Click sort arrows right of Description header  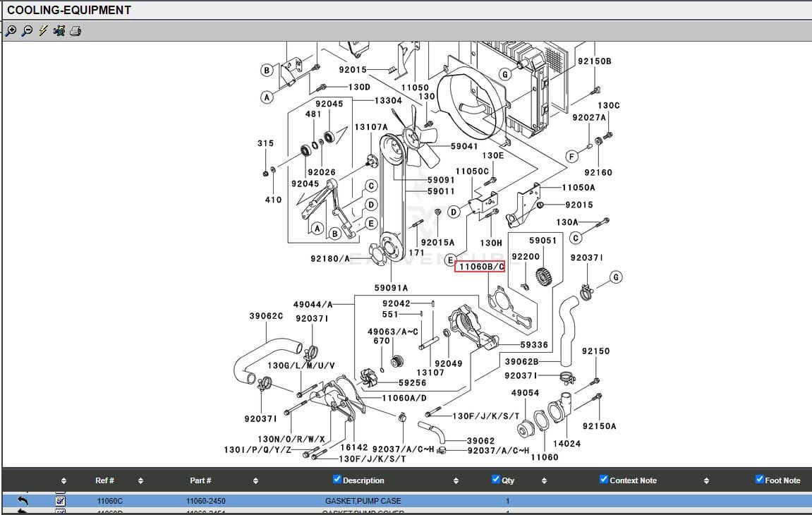(x=456, y=481)
